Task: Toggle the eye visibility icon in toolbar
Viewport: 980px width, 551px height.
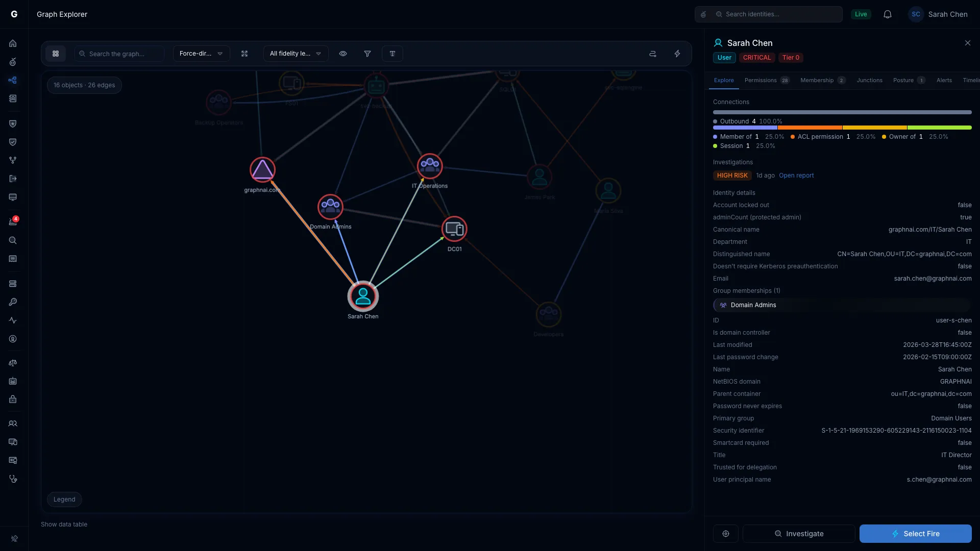Action: coord(343,54)
